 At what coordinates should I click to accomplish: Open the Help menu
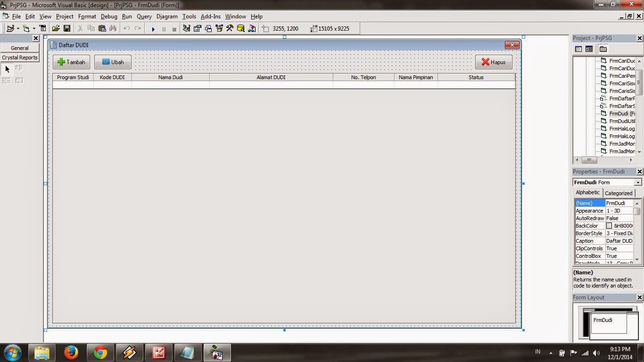256,16
